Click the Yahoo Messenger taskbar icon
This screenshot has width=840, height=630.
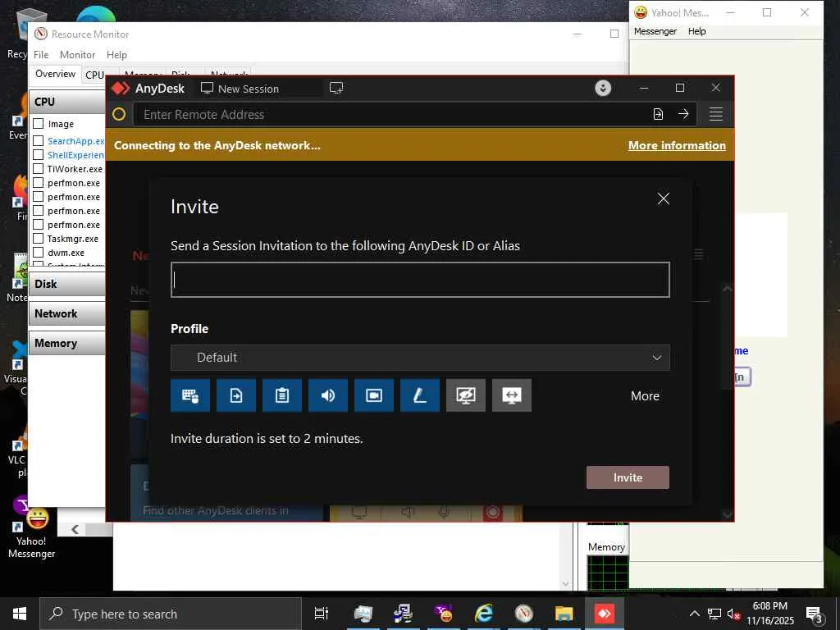(x=444, y=614)
